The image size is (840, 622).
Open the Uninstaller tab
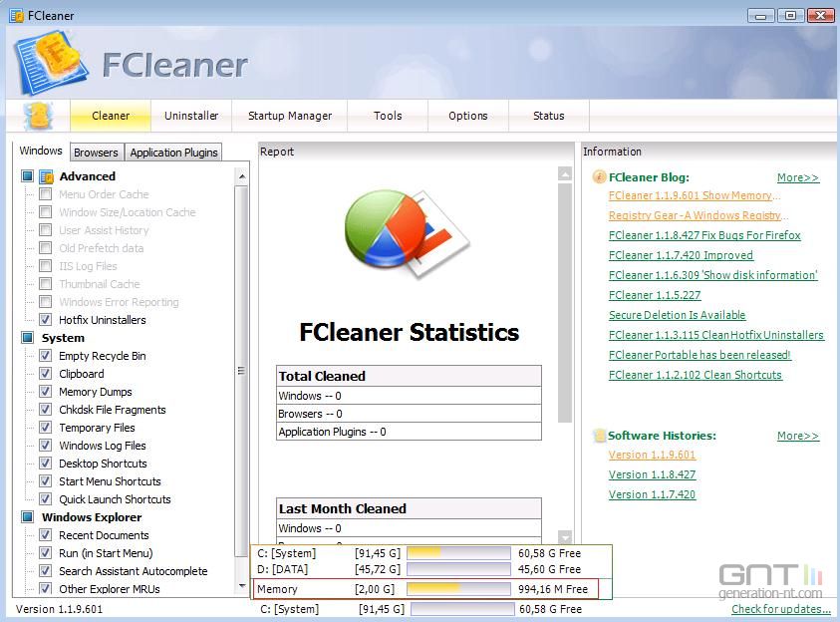(191, 116)
